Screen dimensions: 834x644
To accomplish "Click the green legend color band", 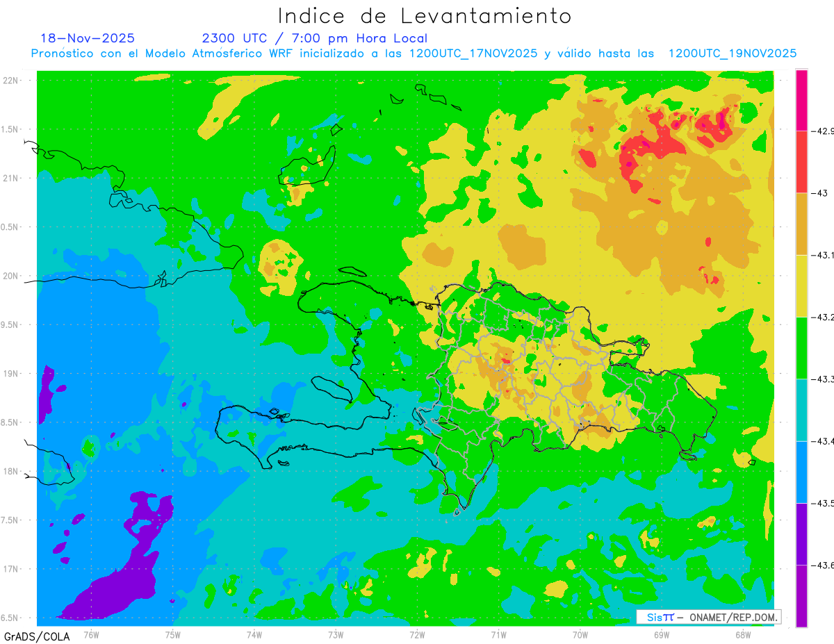I will tap(801, 347).
